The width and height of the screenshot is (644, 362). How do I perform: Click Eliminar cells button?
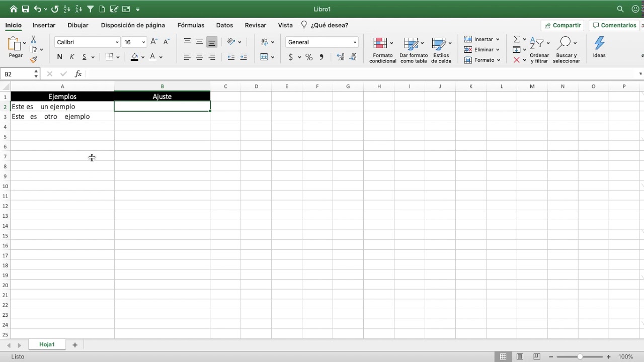pyautogui.click(x=481, y=49)
